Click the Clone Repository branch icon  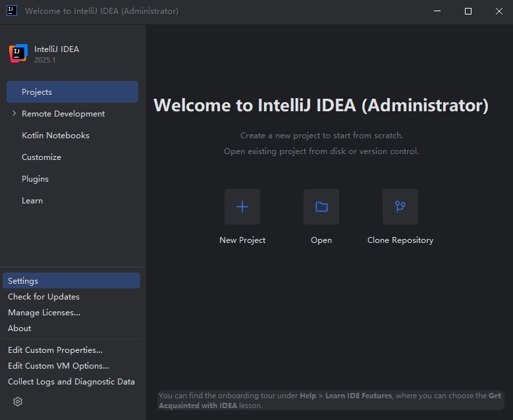pyautogui.click(x=400, y=207)
